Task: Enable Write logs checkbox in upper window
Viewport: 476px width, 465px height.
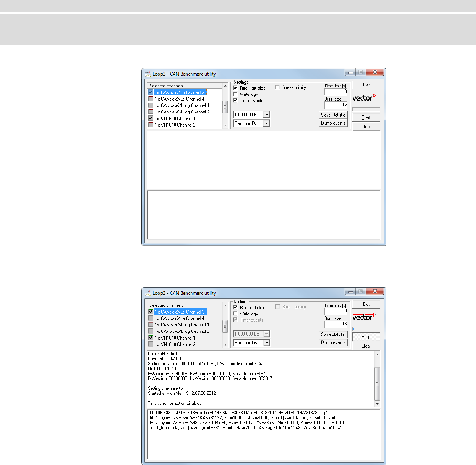Action: [235, 94]
